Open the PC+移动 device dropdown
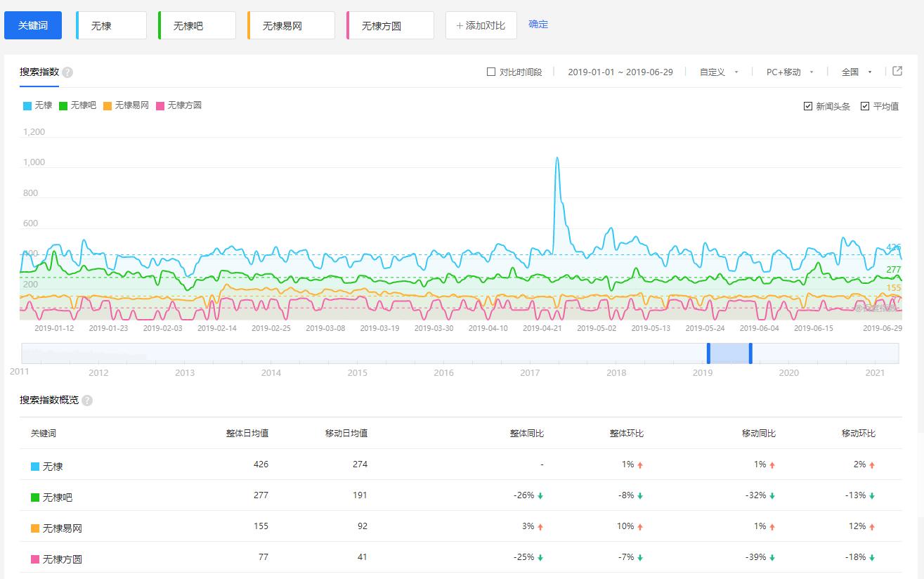Viewport: 924px width, 579px height. [789, 72]
